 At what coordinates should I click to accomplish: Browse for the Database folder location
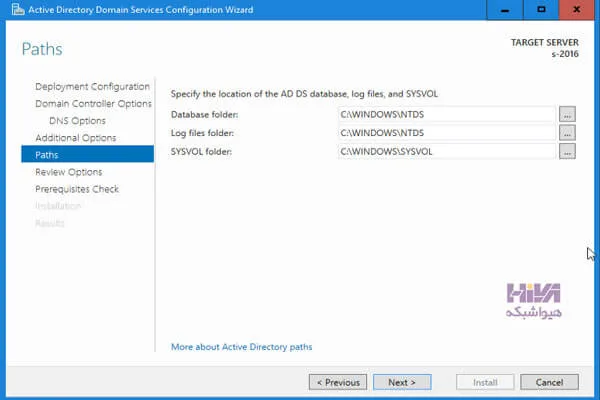click(567, 114)
